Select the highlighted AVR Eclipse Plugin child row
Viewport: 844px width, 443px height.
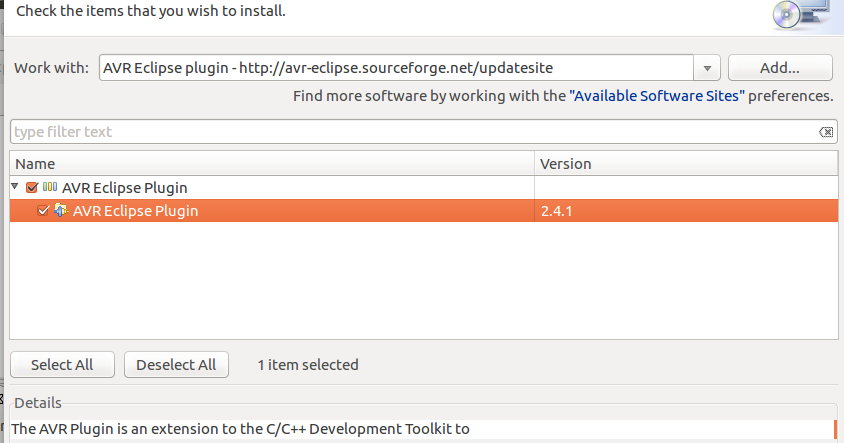[x=136, y=211]
